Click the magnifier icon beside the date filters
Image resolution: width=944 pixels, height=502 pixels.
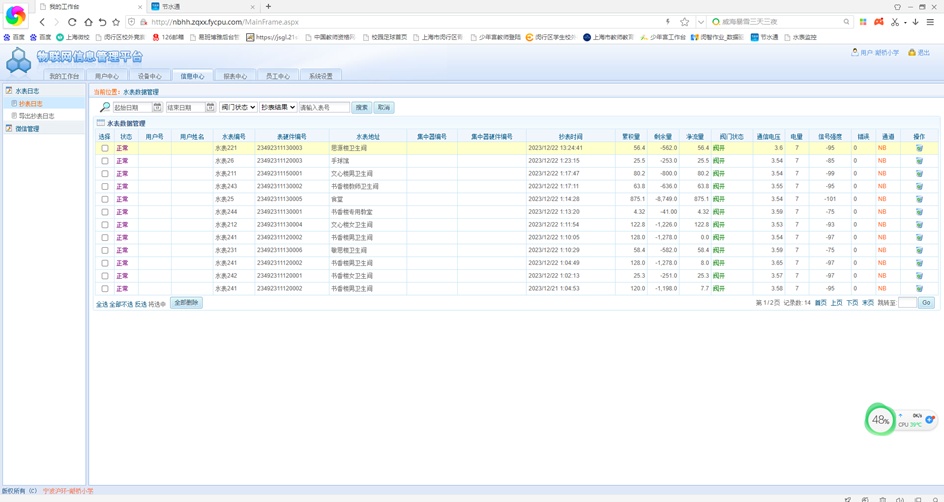coord(105,107)
